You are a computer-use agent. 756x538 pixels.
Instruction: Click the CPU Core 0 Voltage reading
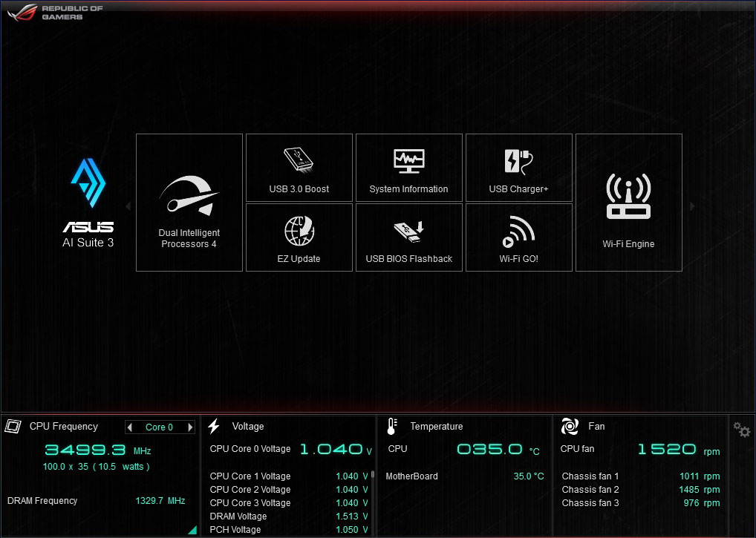click(336, 450)
